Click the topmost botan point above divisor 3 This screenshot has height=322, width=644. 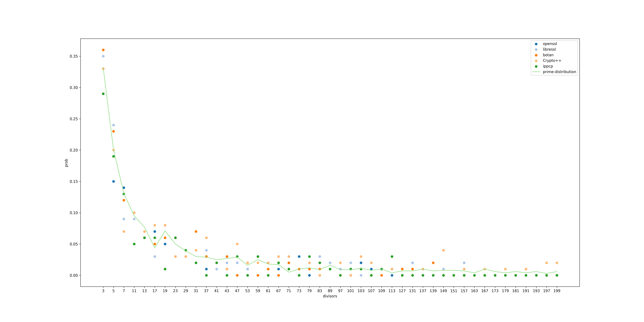[x=103, y=50]
